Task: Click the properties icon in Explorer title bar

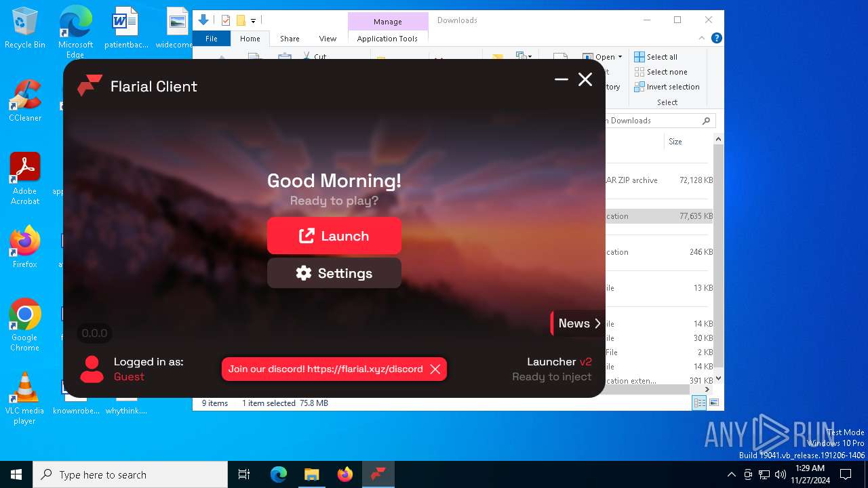Action: [x=226, y=20]
